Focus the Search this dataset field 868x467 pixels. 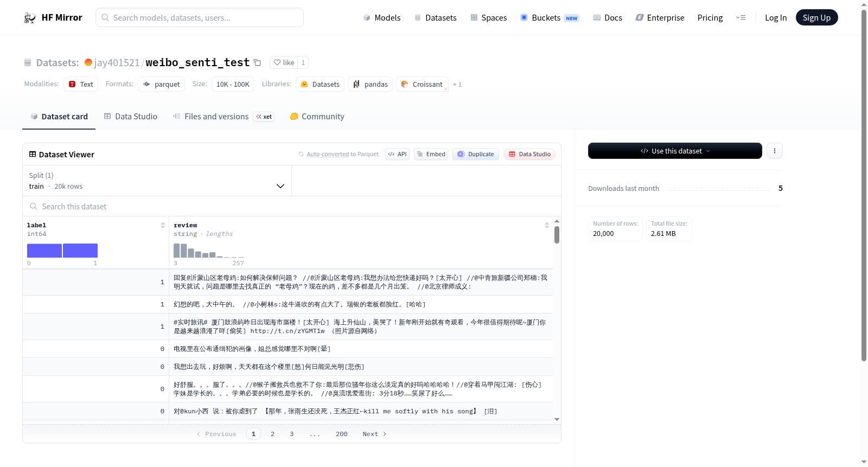(292, 206)
